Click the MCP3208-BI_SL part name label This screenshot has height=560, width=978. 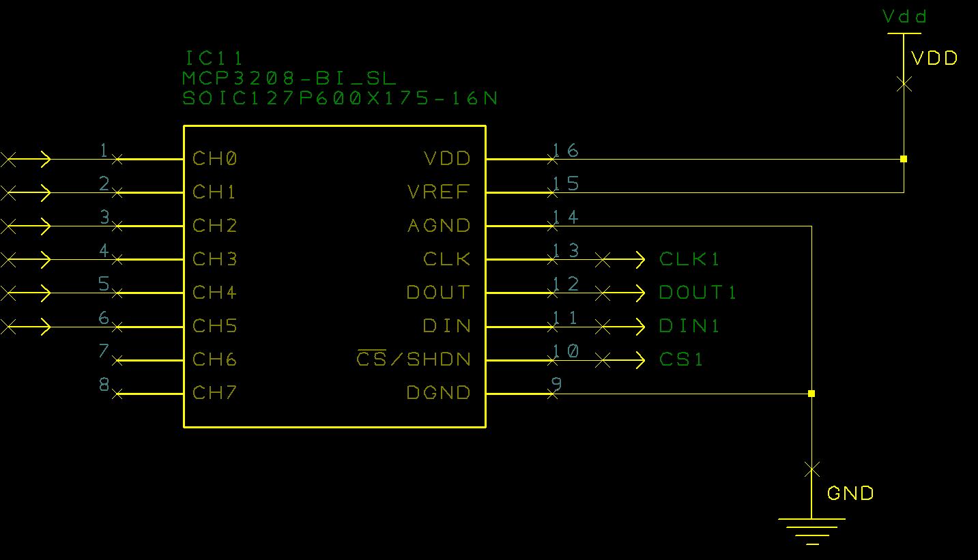click(289, 78)
